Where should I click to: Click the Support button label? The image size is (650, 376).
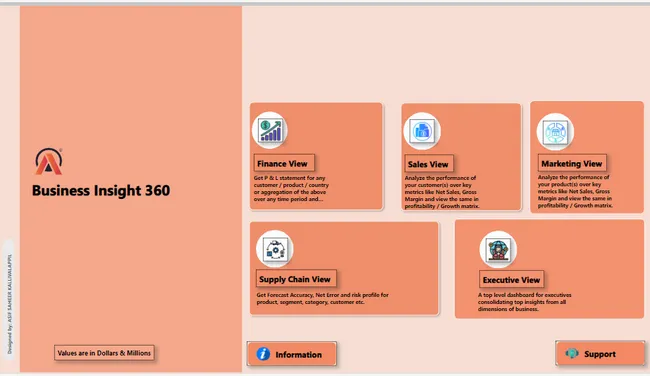click(x=600, y=354)
